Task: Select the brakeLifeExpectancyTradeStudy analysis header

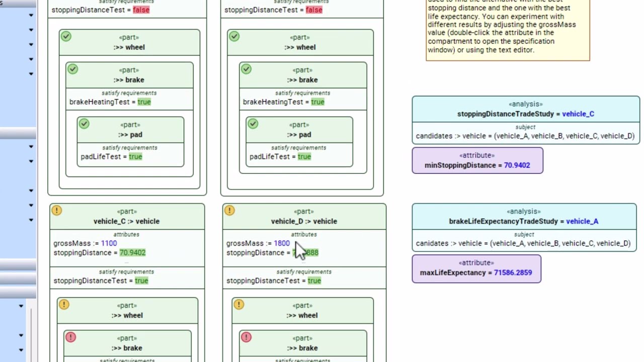Action: coord(524,217)
